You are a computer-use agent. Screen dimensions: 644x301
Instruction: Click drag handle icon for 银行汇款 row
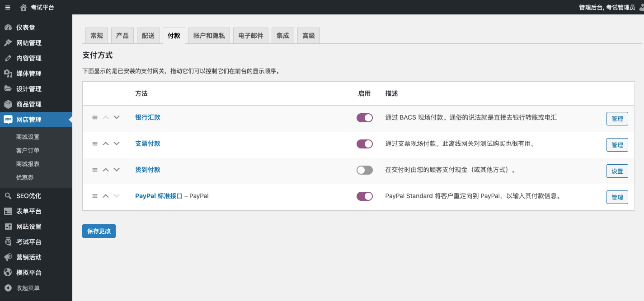[x=95, y=117]
